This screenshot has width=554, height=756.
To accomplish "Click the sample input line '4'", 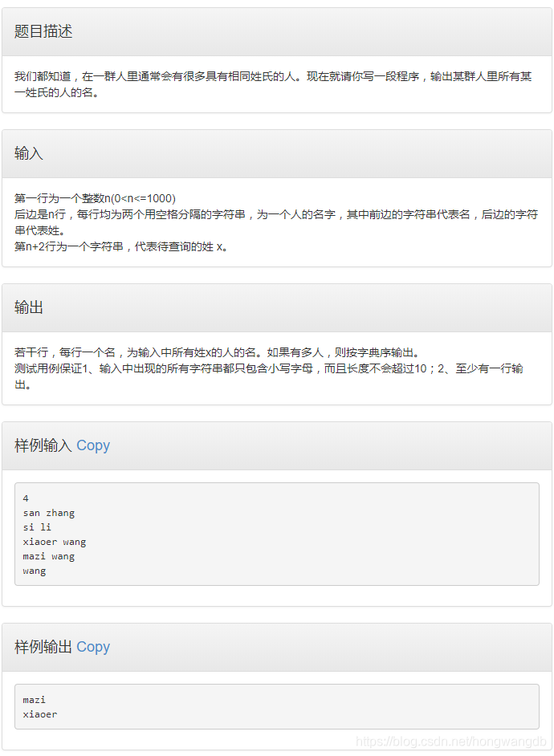I will click(x=26, y=498).
